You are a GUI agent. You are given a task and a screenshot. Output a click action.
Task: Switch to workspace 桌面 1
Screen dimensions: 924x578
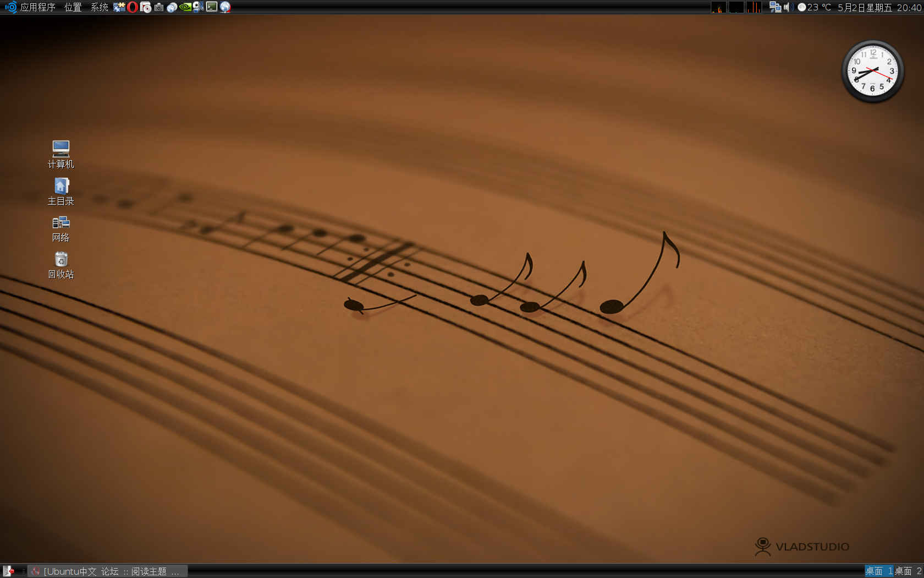[879, 571]
